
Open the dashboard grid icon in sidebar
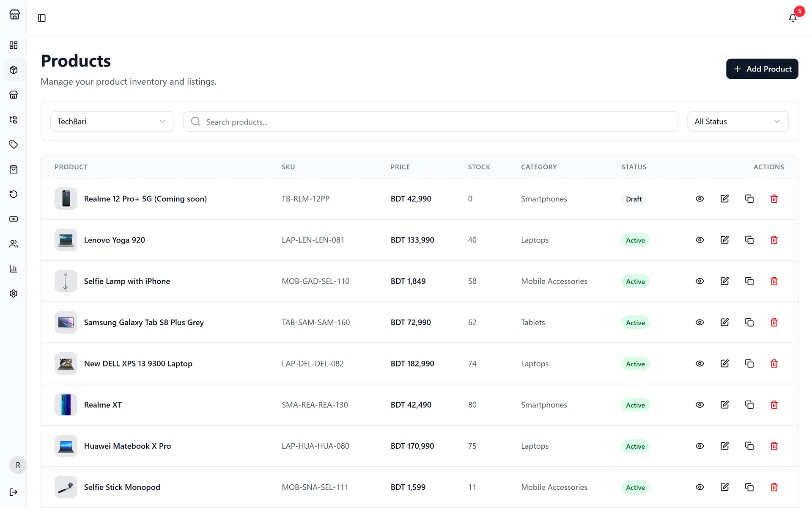click(x=14, y=45)
